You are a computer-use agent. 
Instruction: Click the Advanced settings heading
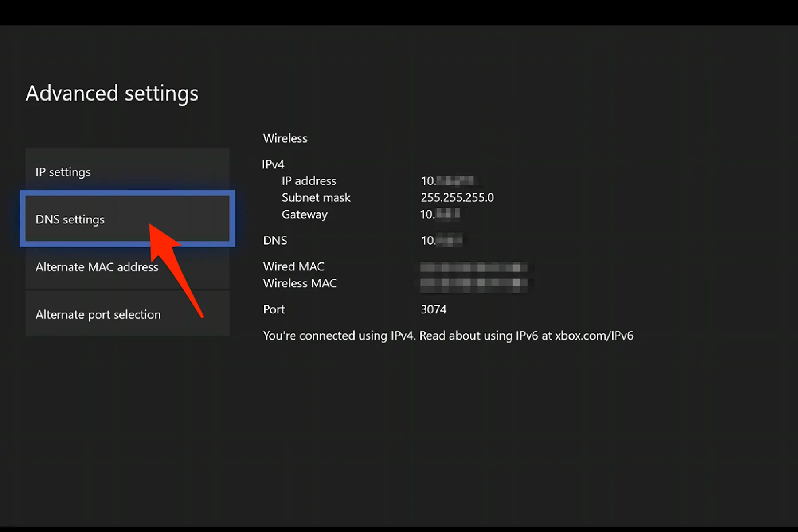[112, 93]
